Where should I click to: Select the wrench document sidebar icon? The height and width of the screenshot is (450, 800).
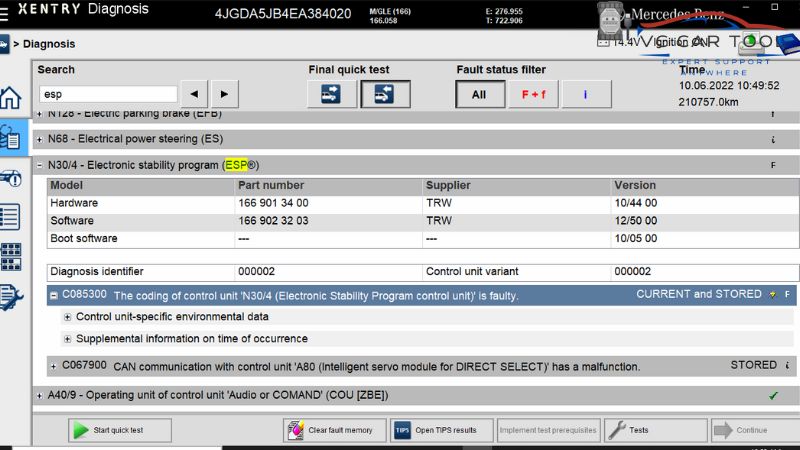tap(10, 296)
